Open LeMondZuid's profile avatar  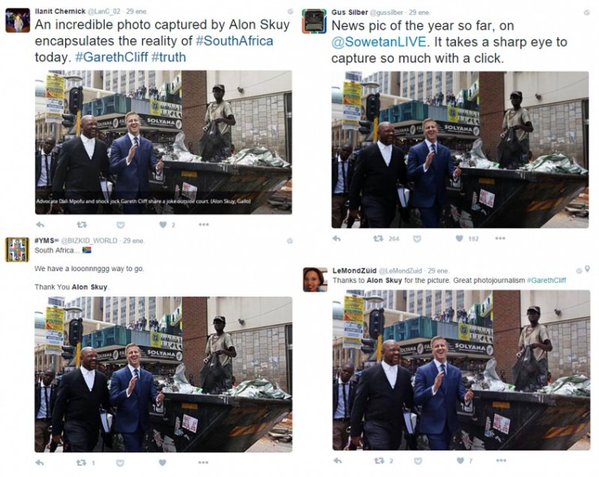pyautogui.click(x=315, y=280)
